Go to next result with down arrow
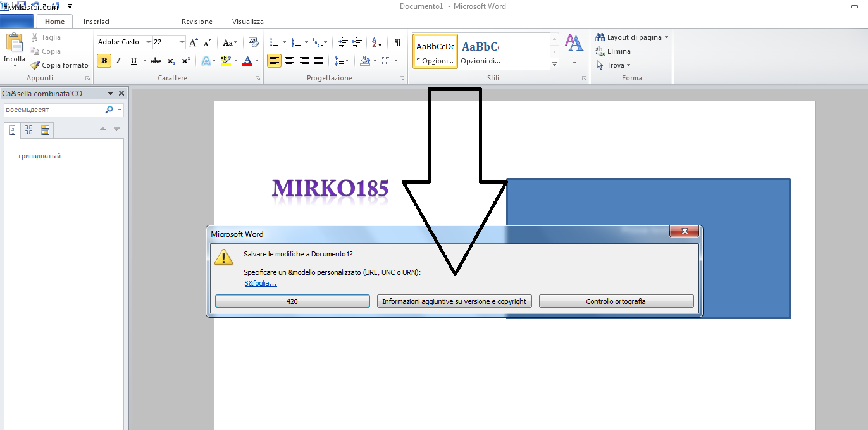 pos(116,129)
